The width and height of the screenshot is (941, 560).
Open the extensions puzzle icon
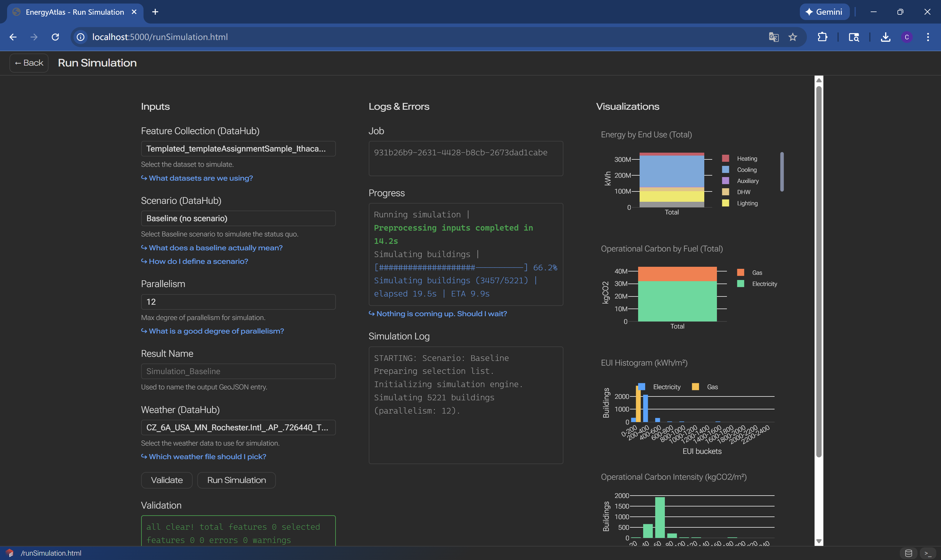click(822, 37)
